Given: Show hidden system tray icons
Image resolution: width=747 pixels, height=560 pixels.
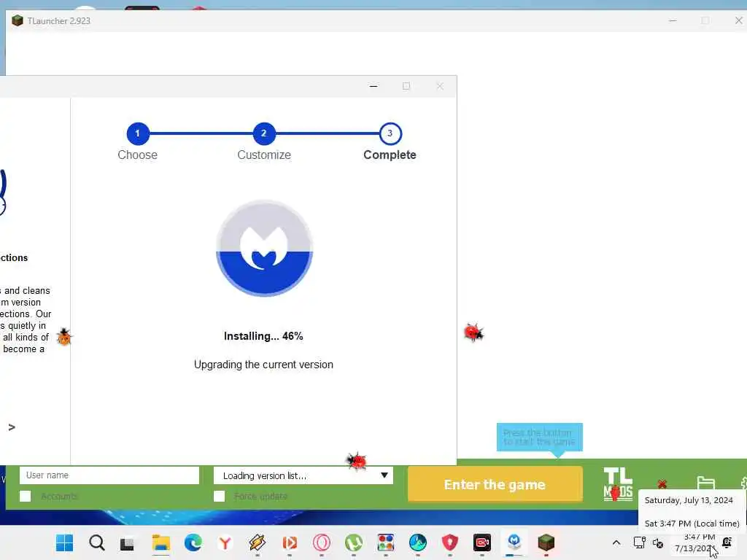Looking at the screenshot, I should [x=616, y=542].
